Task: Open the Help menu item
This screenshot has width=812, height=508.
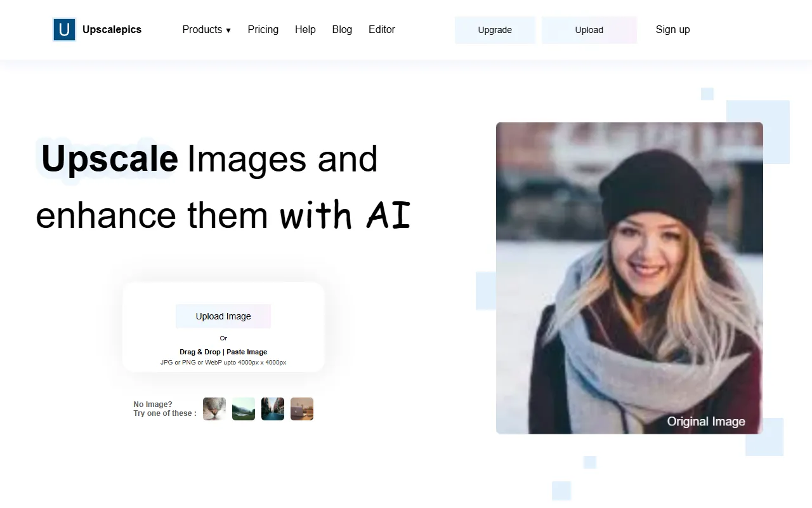Action: click(305, 29)
